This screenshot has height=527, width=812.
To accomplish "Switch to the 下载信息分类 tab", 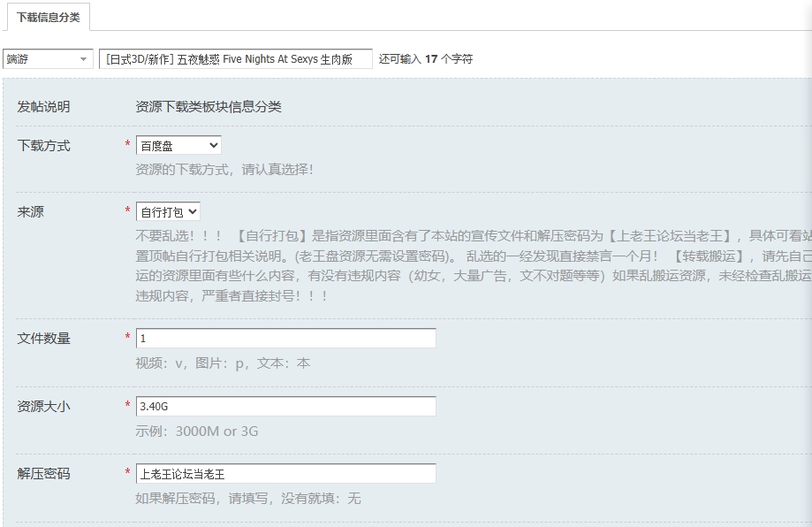I will click(49, 17).
